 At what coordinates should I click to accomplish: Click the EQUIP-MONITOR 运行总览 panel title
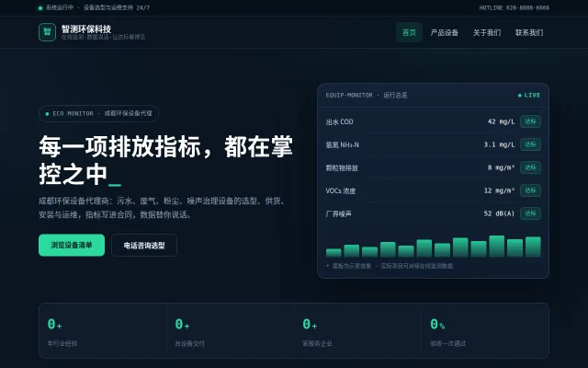(367, 96)
